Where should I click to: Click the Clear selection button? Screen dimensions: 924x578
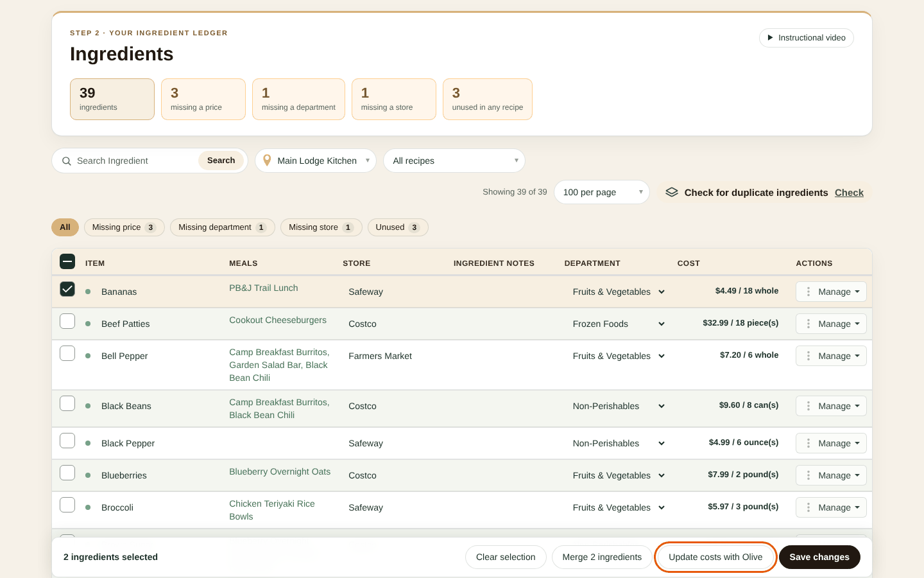tap(506, 557)
